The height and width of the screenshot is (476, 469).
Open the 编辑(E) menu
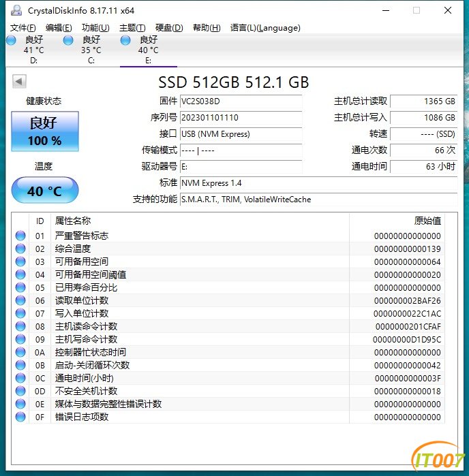59,28
